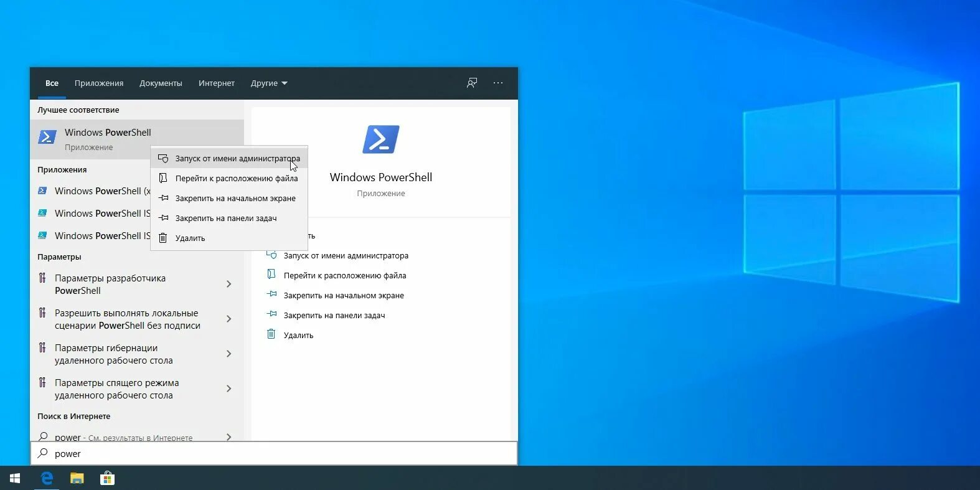Expand Параметры разработчика PowerShell arrow

coord(229,284)
